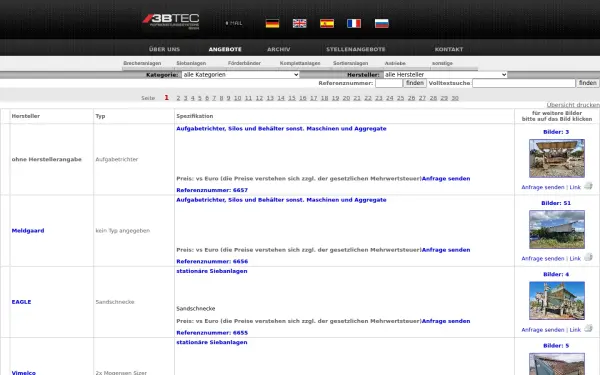Open stationäre Siebanlagen title in EAGLE row
Image resolution: width=600 pixels, height=375 pixels.
pyautogui.click(x=212, y=271)
